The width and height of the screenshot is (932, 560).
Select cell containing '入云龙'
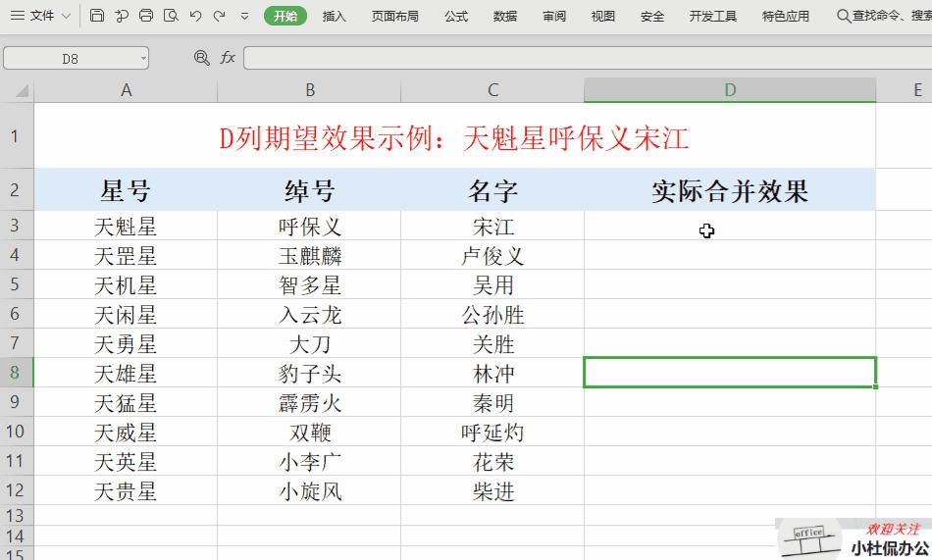[x=309, y=314]
